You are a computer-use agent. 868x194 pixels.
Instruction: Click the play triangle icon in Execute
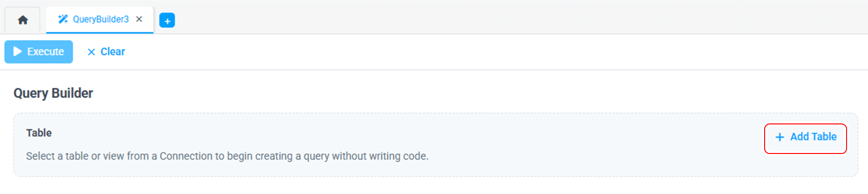(18, 51)
